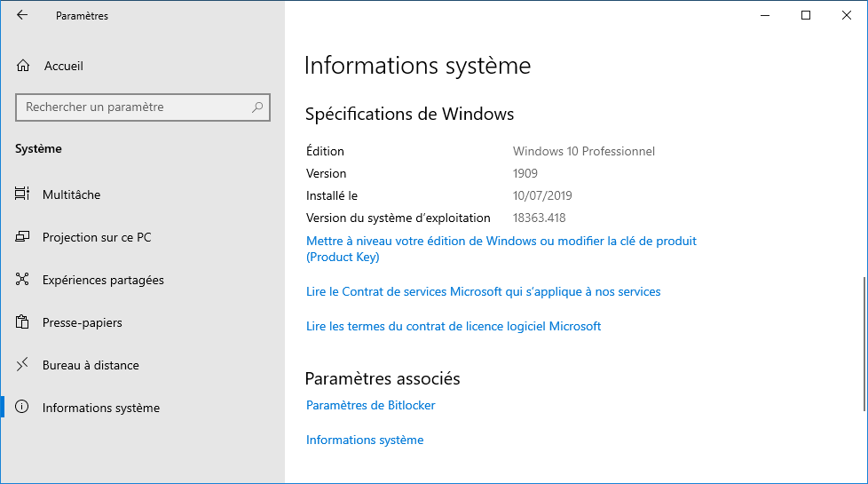Click the Édition label
The width and height of the screenshot is (868, 484).
pyautogui.click(x=325, y=151)
